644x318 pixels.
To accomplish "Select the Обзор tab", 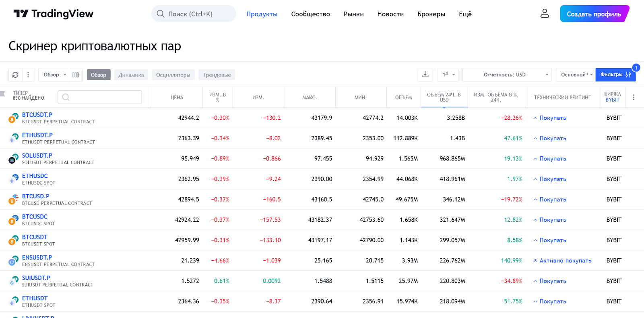I will (x=99, y=75).
